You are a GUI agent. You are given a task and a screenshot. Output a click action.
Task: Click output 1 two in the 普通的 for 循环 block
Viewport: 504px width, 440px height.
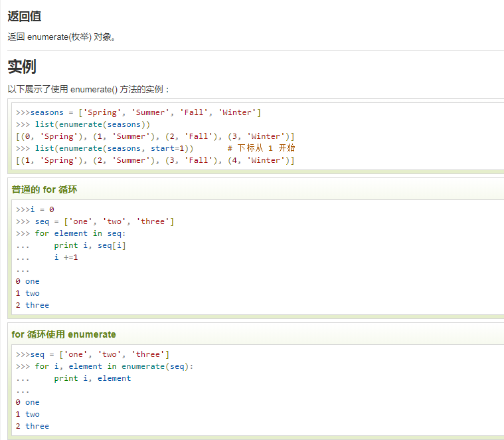coord(28,293)
